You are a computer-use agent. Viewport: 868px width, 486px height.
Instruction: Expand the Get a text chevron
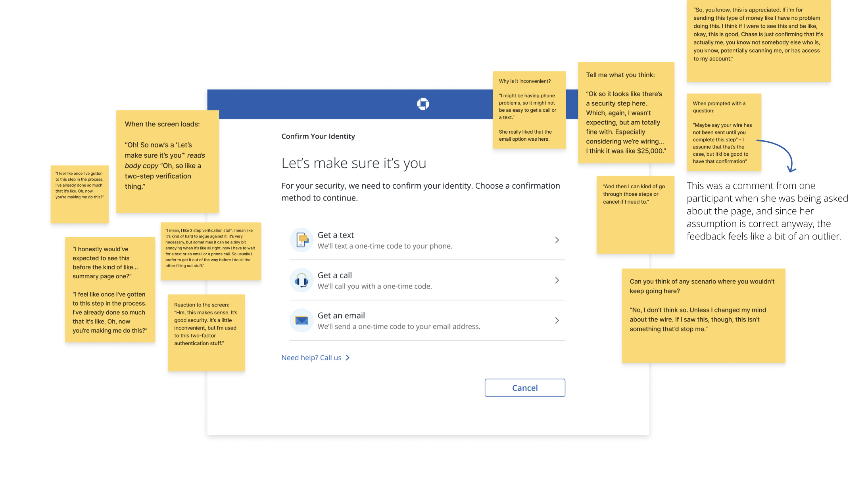click(557, 240)
